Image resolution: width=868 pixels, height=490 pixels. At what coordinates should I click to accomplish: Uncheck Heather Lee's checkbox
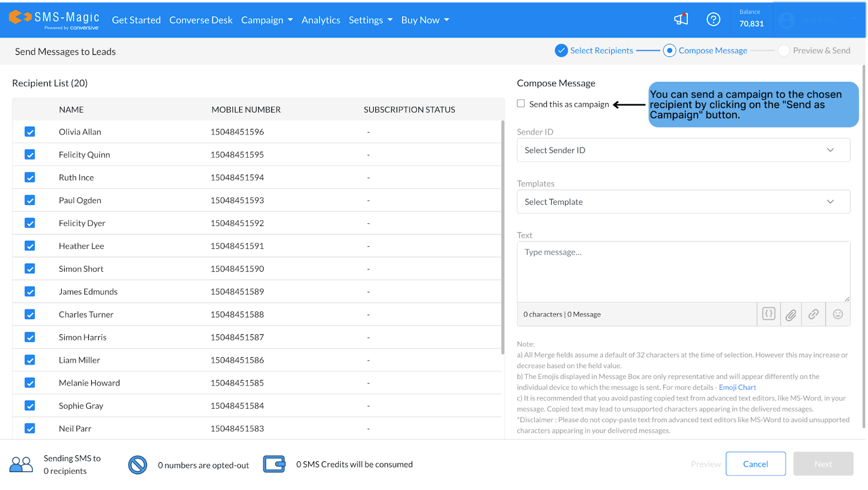pos(30,246)
